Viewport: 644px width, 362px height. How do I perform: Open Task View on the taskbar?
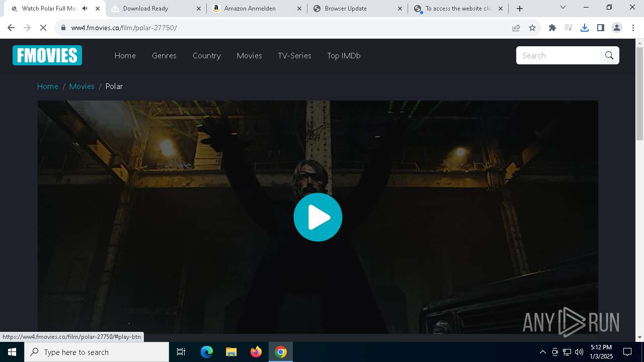click(x=181, y=352)
